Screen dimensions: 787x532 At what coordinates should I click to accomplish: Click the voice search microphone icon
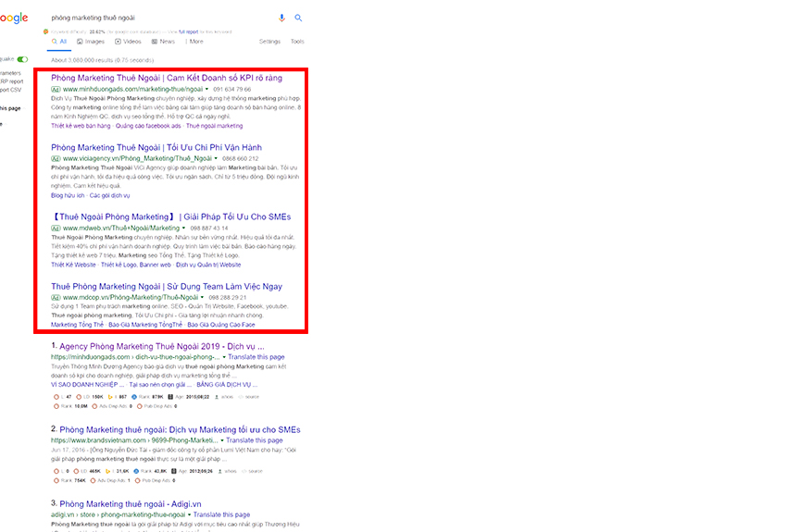coord(281,18)
